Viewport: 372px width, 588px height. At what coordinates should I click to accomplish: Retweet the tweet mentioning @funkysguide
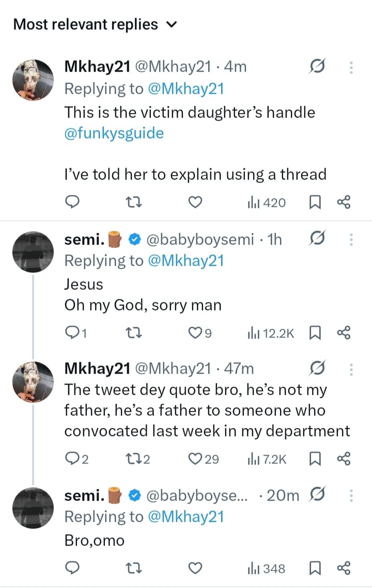pyautogui.click(x=134, y=203)
